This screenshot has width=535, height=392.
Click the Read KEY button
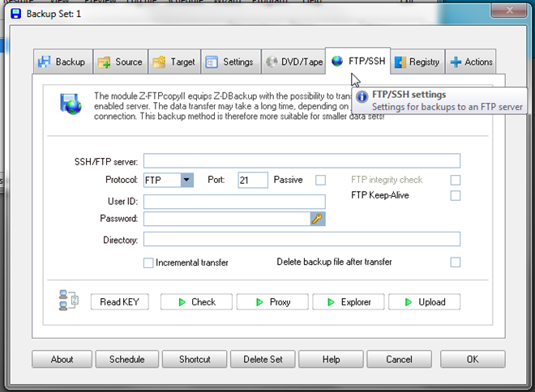(120, 302)
